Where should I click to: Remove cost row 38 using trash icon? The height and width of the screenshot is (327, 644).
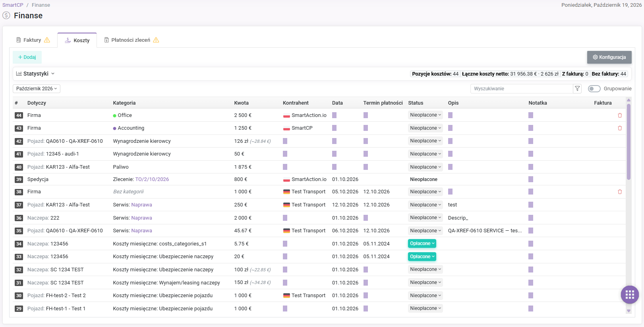[620, 192]
